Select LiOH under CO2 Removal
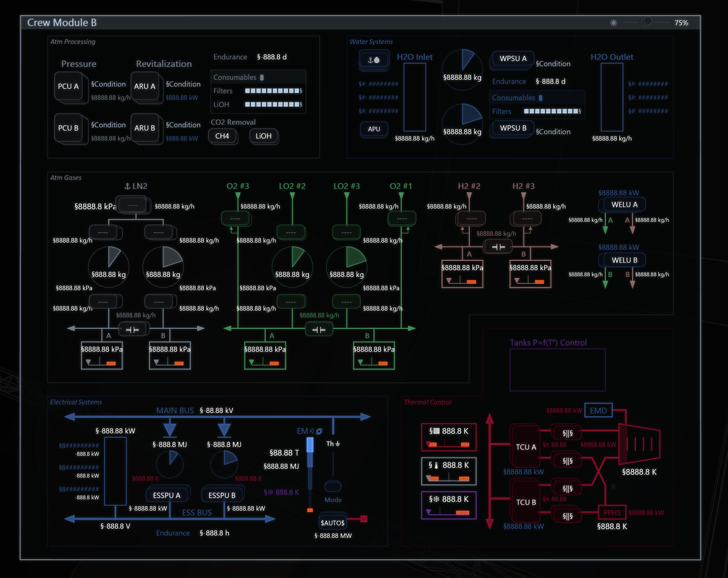The image size is (728, 578). [263, 136]
